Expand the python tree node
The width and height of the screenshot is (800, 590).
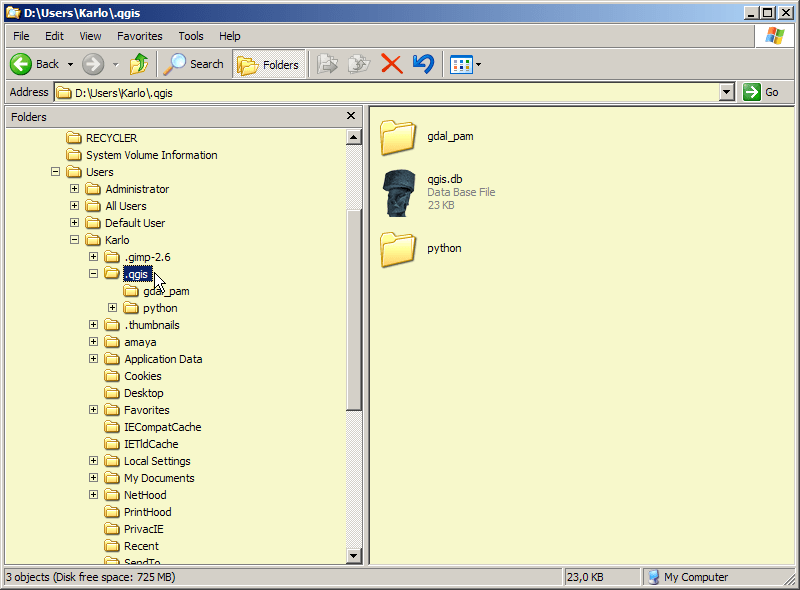click(112, 308)
